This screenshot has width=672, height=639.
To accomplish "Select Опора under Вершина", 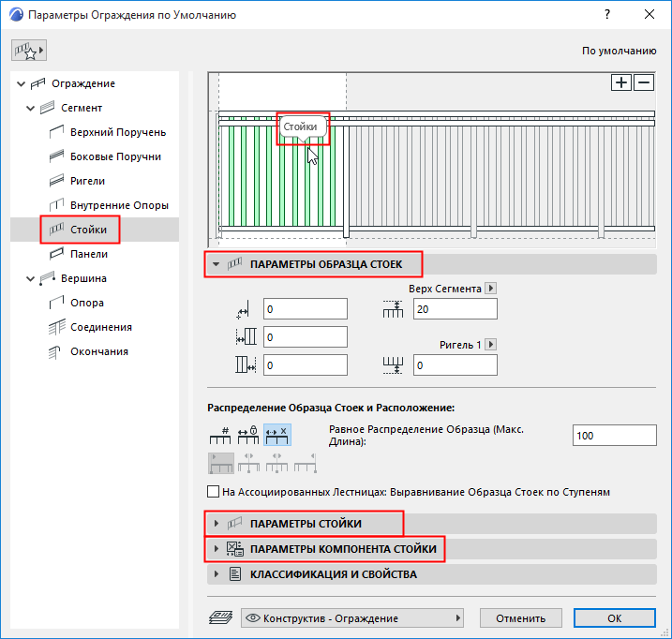I will (87, 303).
